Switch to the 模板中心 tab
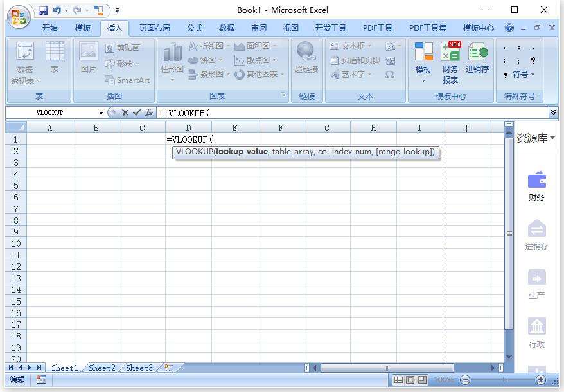564x392 pixels. tap(479, 28)
